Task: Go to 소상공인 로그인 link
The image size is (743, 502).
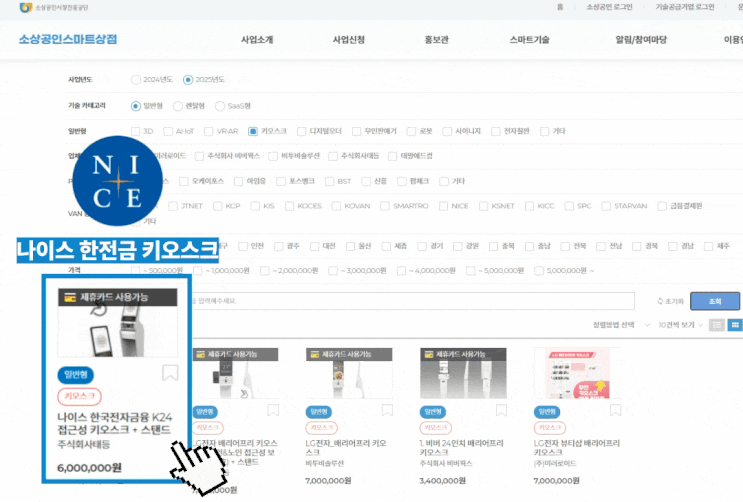Action: [609, 7]
